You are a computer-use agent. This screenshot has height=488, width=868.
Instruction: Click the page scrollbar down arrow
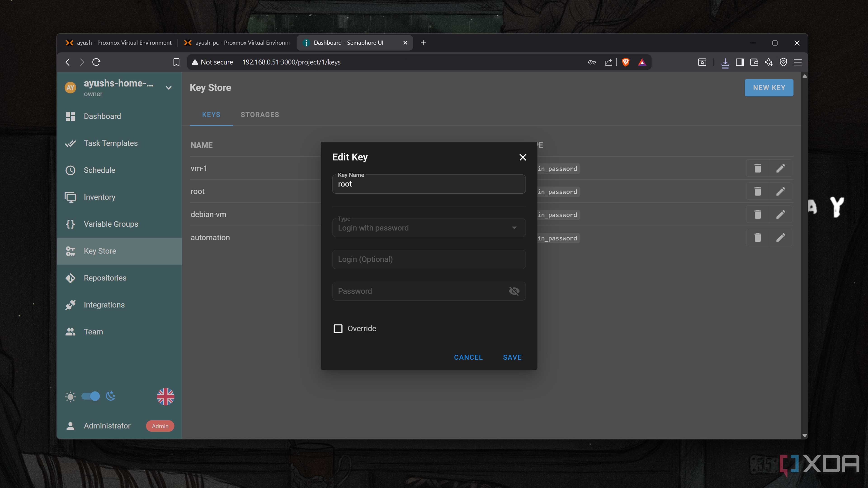(x=805, y=435)
